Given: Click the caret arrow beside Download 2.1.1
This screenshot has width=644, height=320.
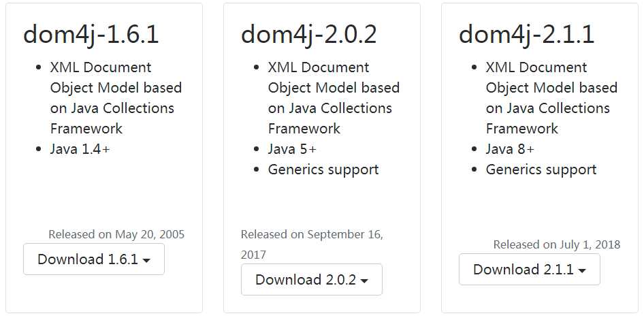Looking at the screenshot, I should 582,271.
